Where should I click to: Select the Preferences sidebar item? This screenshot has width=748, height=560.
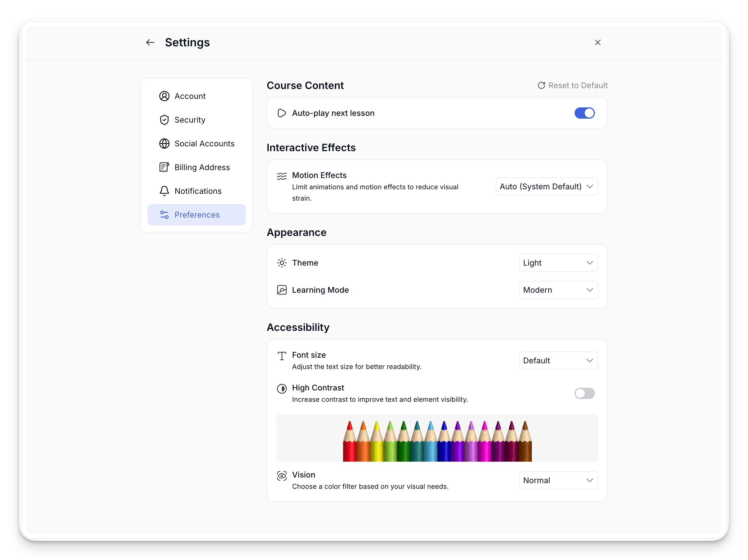tap(197, 215)
